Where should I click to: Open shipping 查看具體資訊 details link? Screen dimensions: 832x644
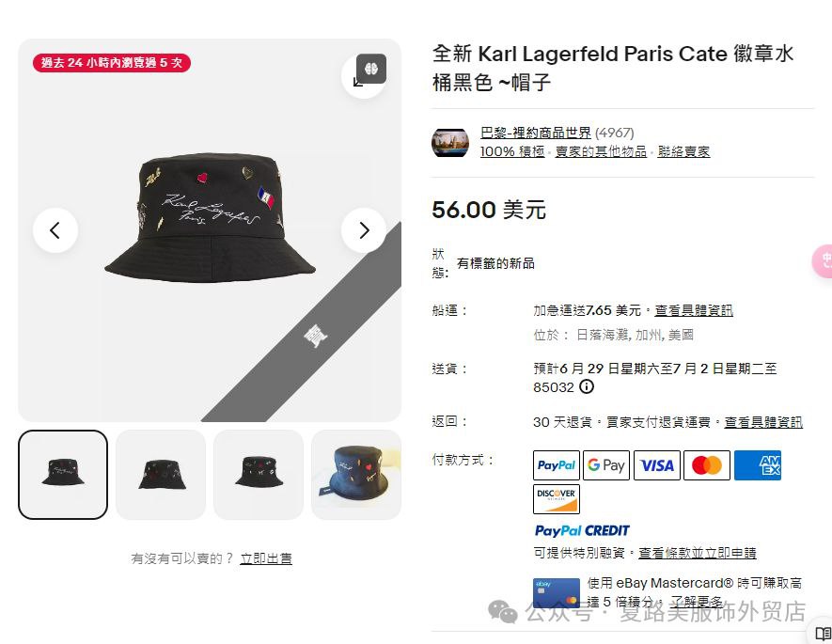pyautogui.click(x=694, y=310)
